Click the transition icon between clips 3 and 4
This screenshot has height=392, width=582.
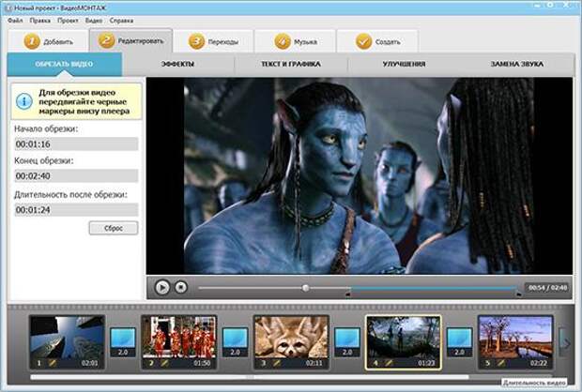[347, 342]
